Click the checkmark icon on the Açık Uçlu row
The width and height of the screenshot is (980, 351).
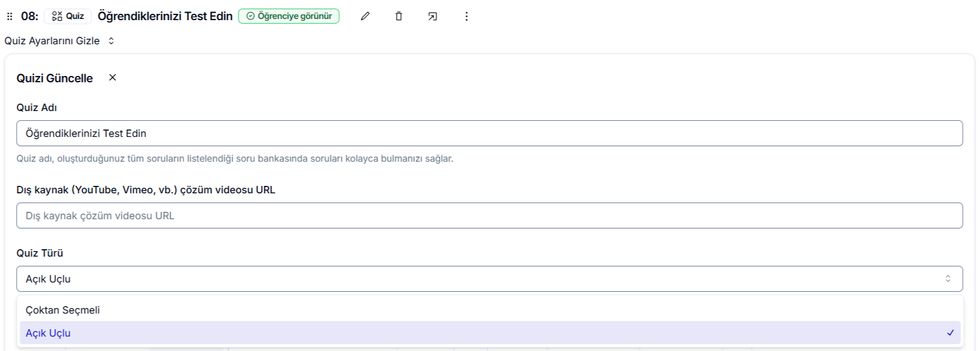click(950, 333)
